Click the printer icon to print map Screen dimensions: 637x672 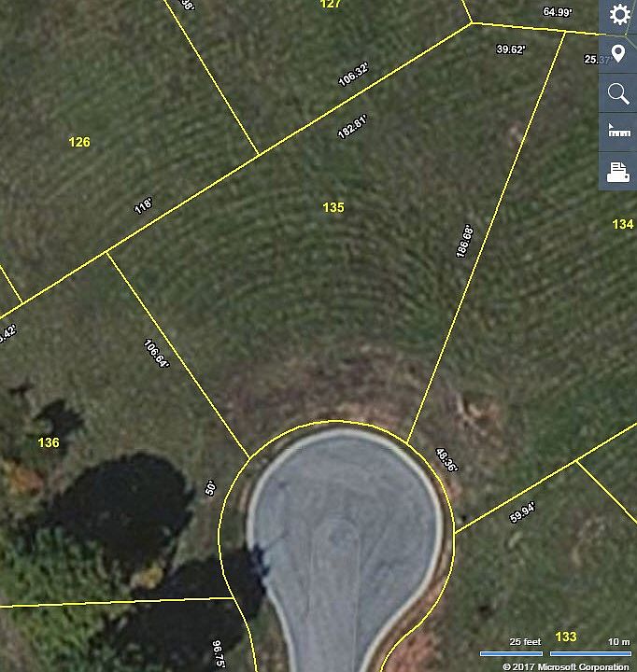[618, 172]
